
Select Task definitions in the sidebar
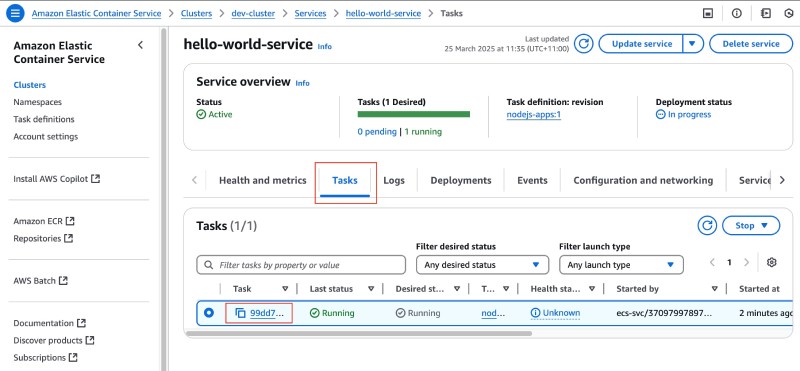coord(44,119)
